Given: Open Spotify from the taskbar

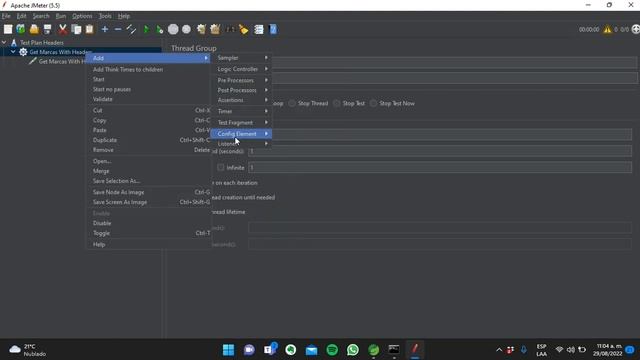Looking at the screenshot, I should point(332,350).
